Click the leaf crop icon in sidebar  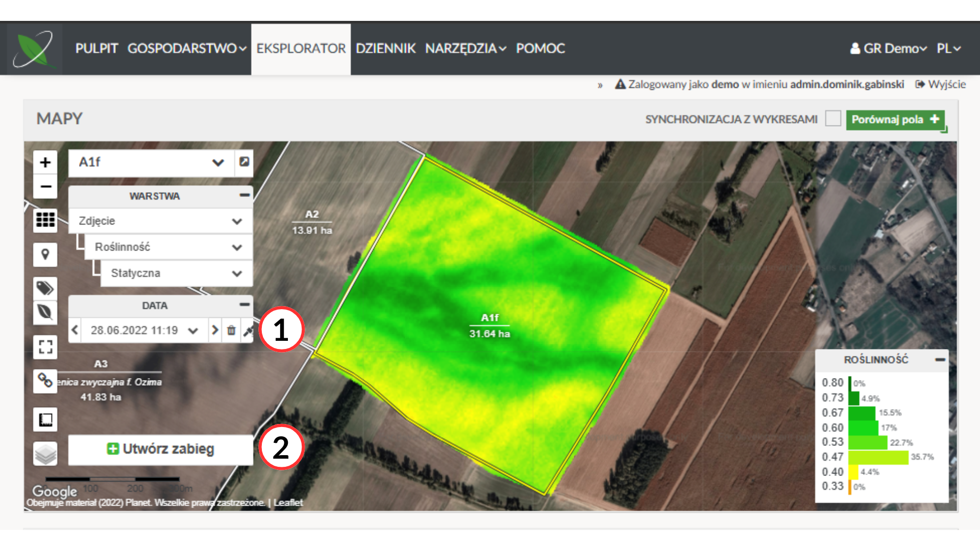pyautogui.click(x=45, y=312)
